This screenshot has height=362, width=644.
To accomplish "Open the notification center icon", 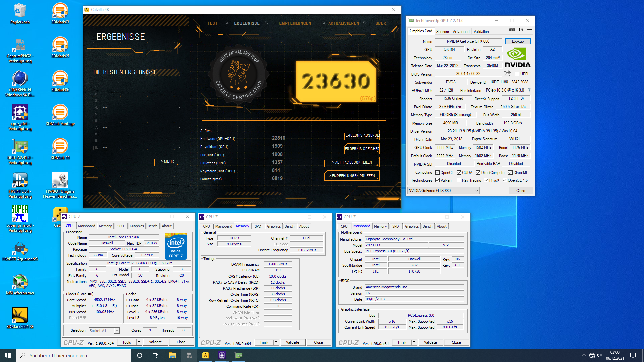I will coord(633,355).
